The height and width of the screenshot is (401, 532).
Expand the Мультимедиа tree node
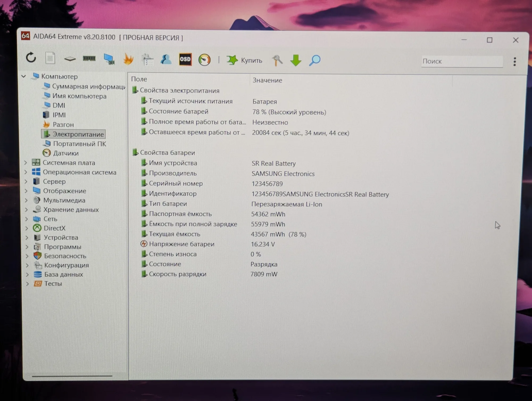(x=26, y=200)
